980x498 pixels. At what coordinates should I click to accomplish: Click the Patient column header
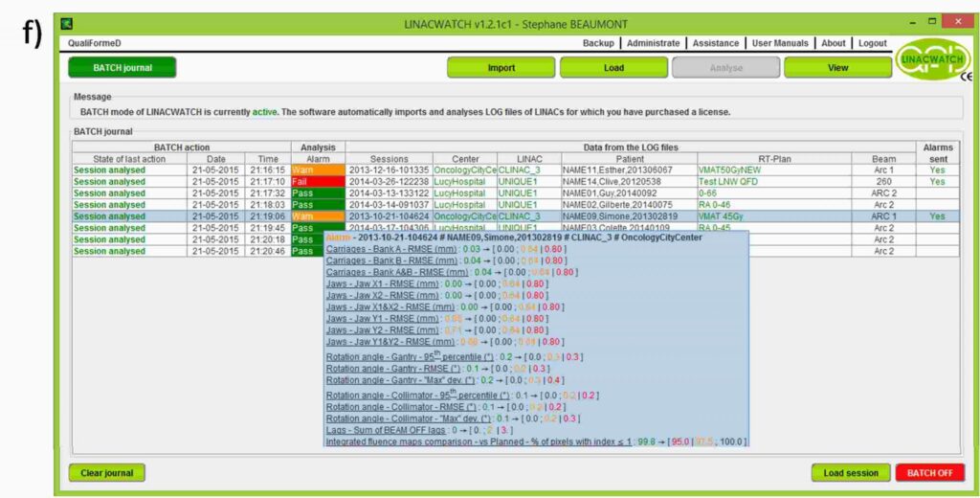coord(629,159)
